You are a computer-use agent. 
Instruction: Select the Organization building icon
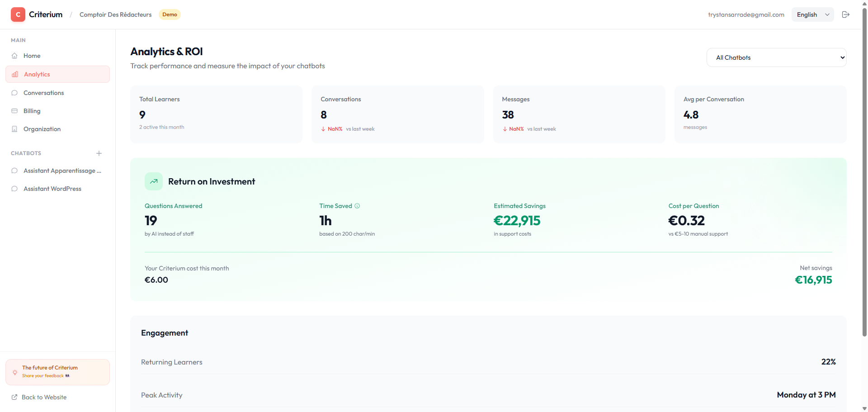tap(14, 129)
